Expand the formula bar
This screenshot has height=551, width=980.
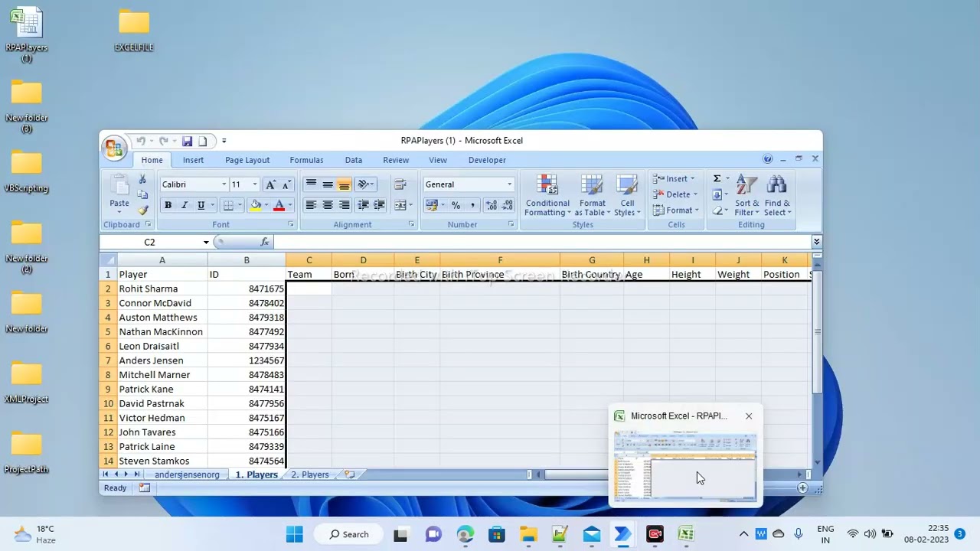tap(817, 242)
